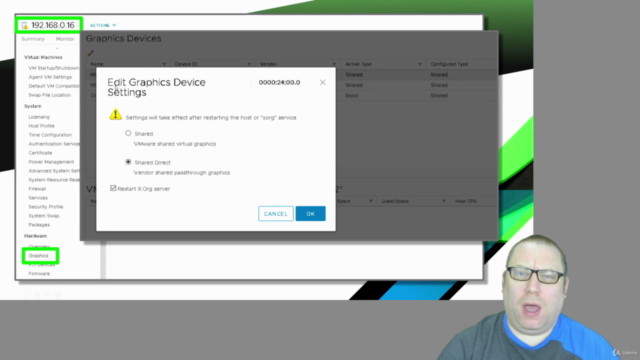Click the Hardware section heading
The height and width of the screenshot is (360, 640).
click(36, 236)
